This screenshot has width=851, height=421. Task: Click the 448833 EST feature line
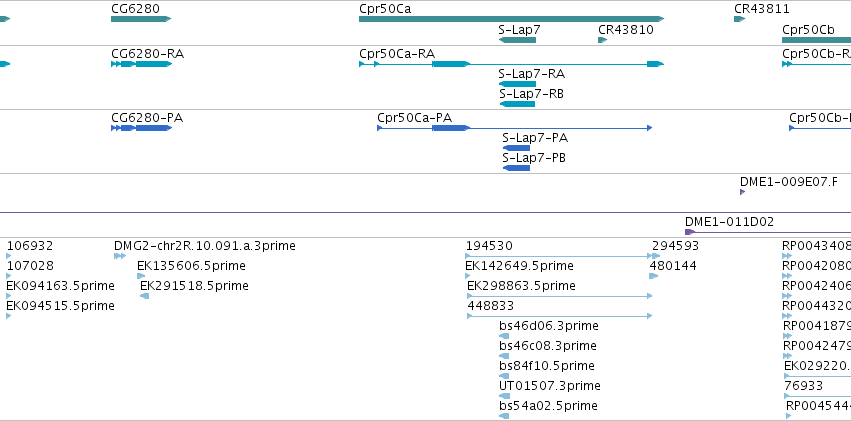[x=560, y=316]
